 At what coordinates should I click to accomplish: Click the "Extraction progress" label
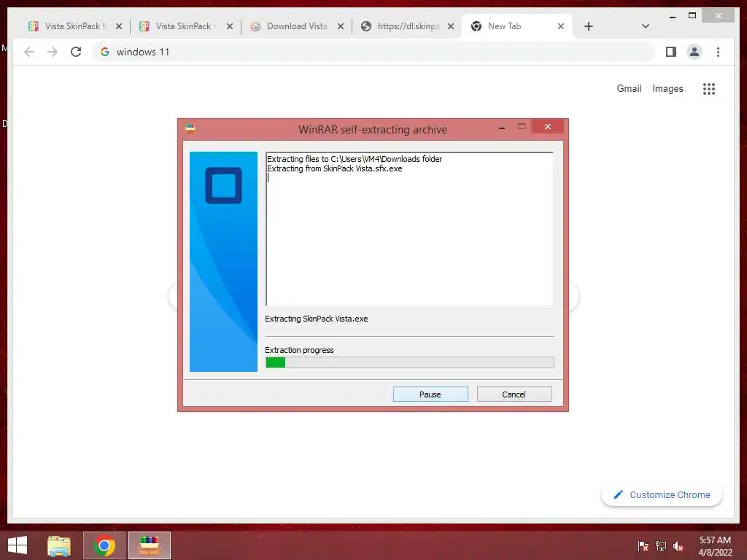coord(299,350)
